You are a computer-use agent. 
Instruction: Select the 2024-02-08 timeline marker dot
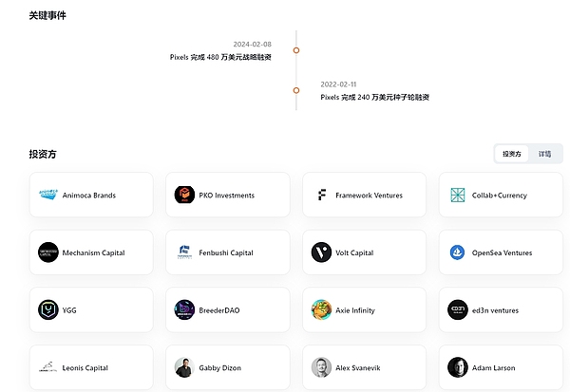click(x=296, y=50)
